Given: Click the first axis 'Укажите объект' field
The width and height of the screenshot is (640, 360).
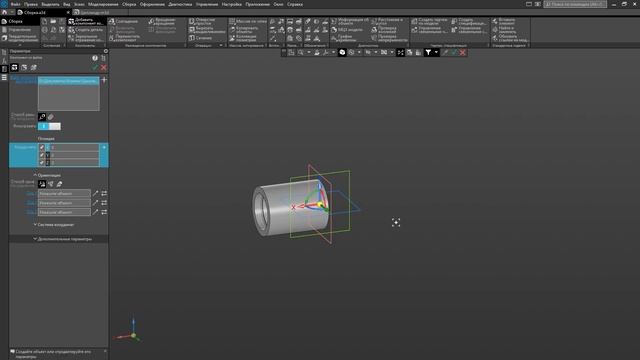Looking at the screenshot, I should pyautogui.click(x=64, y=193).
